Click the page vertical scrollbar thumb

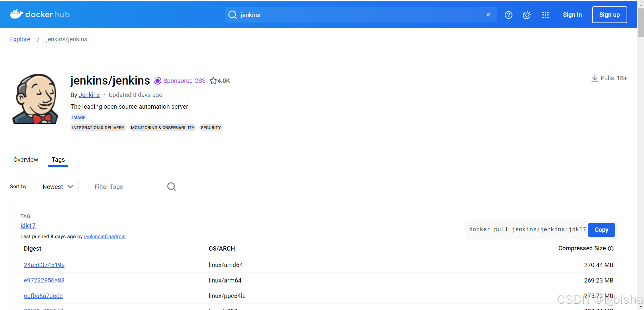(641, 22)
